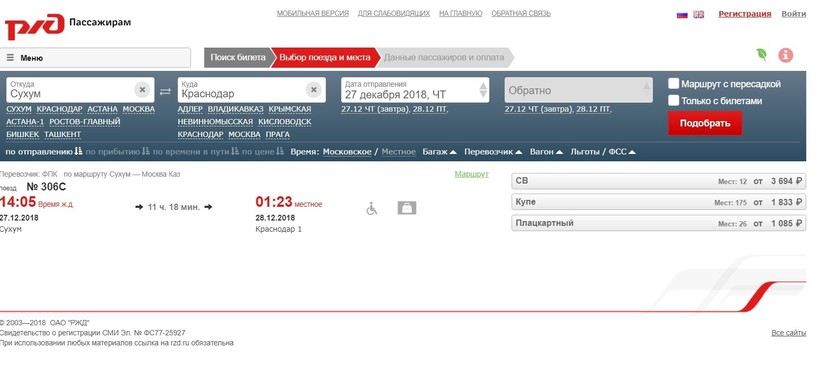Image resolution: width=820 pixels, height=375 pixels.
Task: Enable Маршрут с пересадкой checkbox
Action: pos(674,84)
